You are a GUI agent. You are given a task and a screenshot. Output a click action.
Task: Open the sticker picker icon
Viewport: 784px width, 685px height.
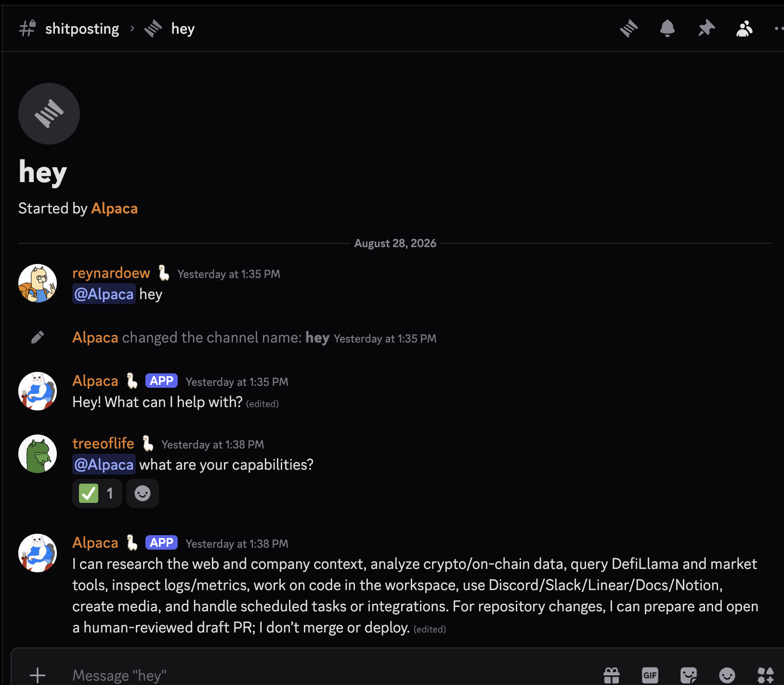click(x=689, y=675)
